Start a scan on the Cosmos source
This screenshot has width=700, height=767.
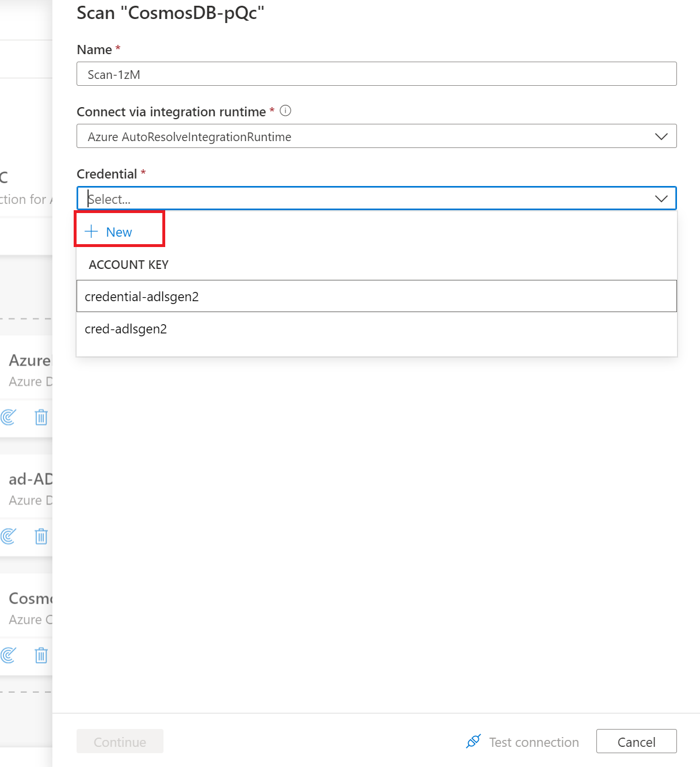(7, 655)
